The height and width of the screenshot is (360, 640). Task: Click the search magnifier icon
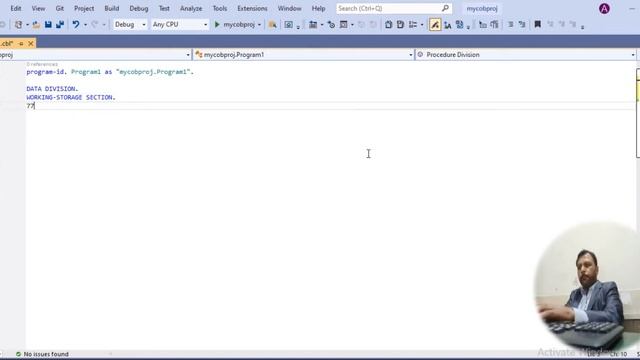coord(445,8)
